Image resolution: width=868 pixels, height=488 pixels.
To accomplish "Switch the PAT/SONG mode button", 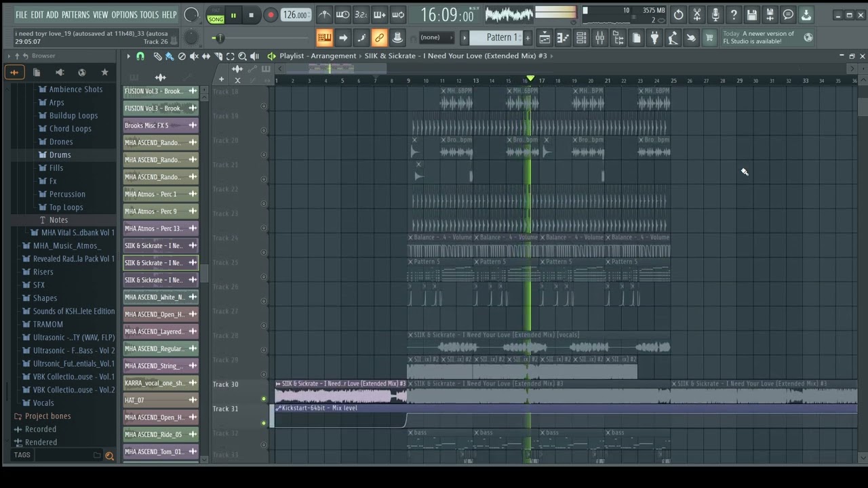I will tap(216, 16).
